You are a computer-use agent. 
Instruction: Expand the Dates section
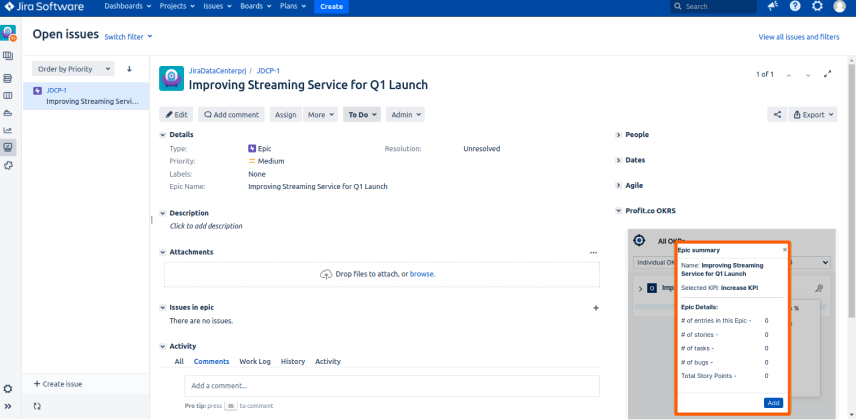(619, 161)
